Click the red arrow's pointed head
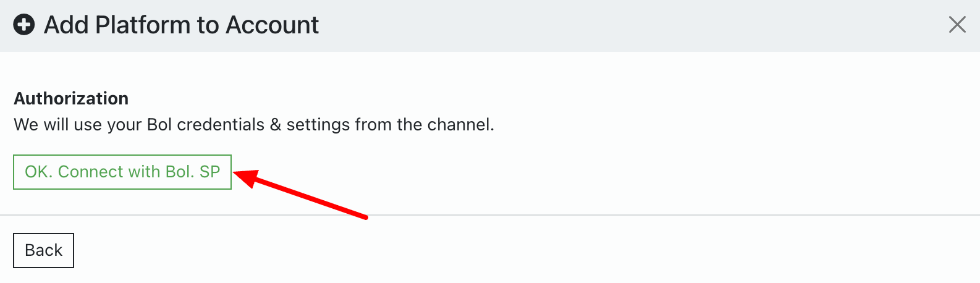The image size is (980, 283). tap(241, 176)
